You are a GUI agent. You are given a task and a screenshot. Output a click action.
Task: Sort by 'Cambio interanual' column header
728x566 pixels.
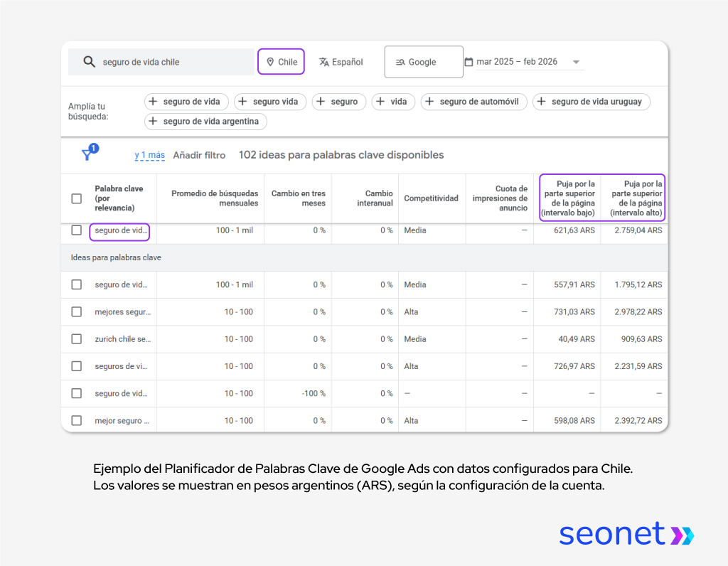[375, 198]
